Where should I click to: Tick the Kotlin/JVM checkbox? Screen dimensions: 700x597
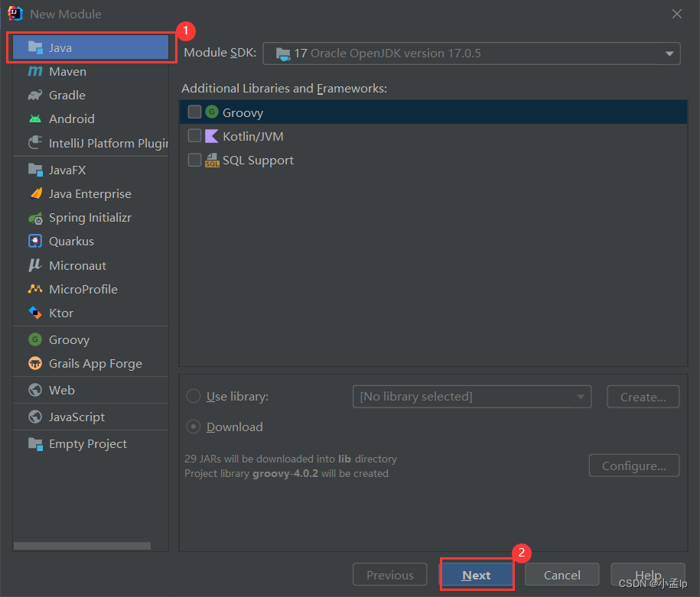194,135
